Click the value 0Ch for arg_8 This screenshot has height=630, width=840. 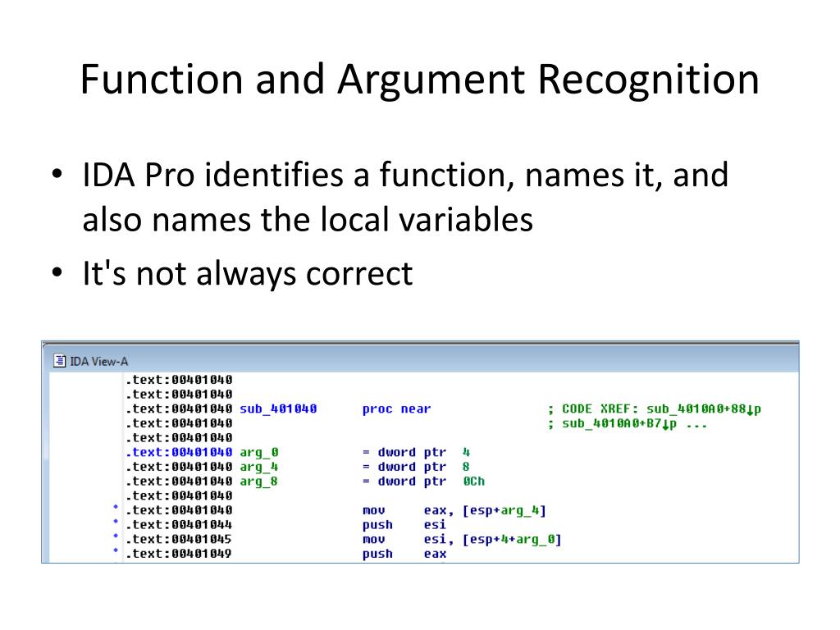click(x=473, y=481)
